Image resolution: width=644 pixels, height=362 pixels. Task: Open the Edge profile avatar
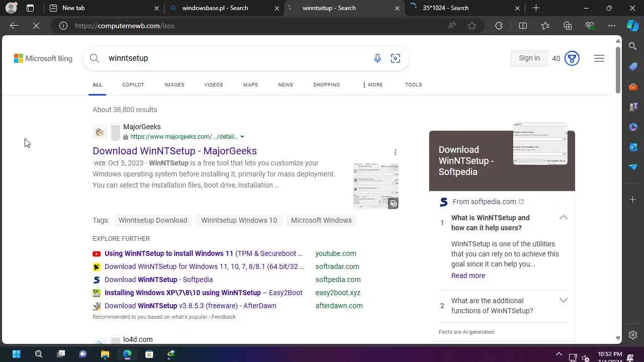pyautogui.click(x=11, y=8)
